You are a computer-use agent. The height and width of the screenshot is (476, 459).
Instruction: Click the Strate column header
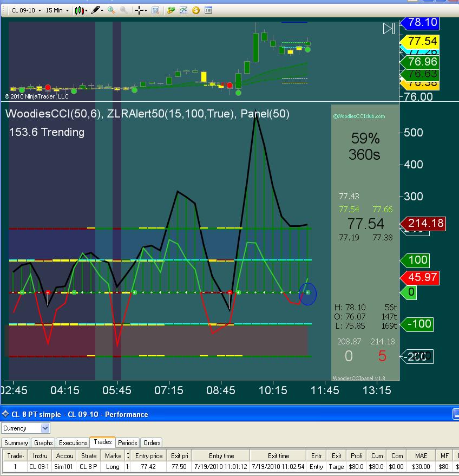coord(89,455)
